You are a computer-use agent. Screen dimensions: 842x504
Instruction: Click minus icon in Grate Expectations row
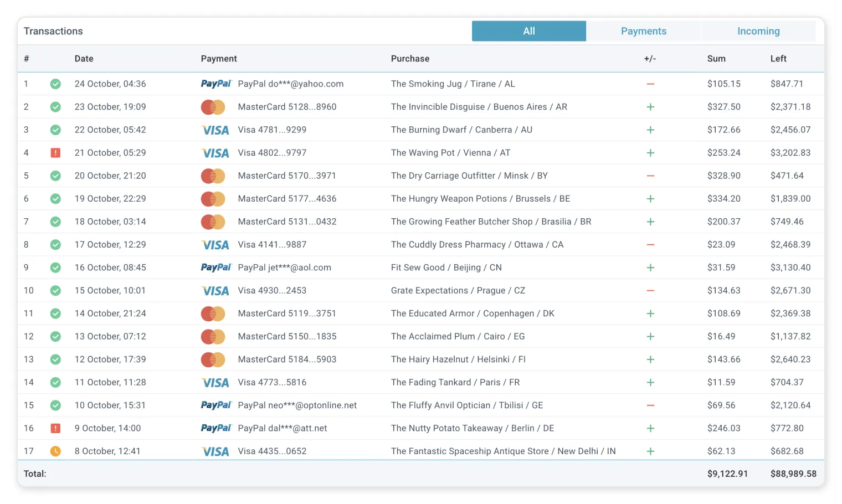(x=650, y=291)
